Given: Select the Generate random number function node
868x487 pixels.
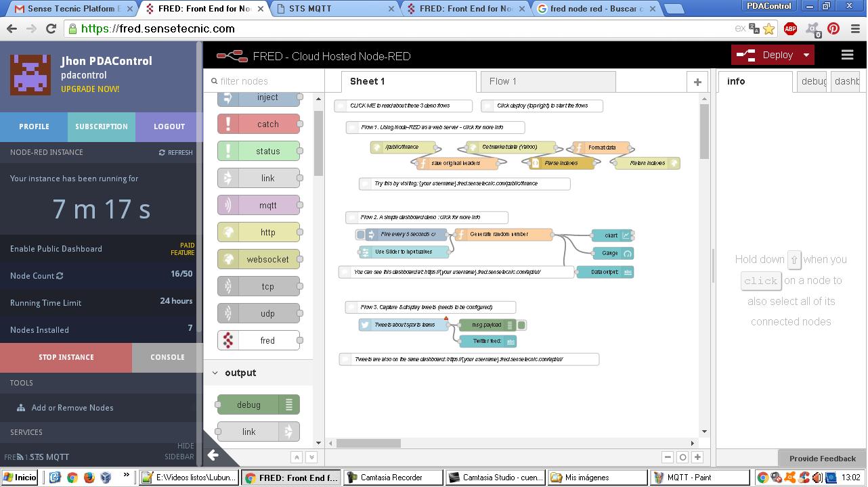Looking at the screenshot, I should point(504,235).
